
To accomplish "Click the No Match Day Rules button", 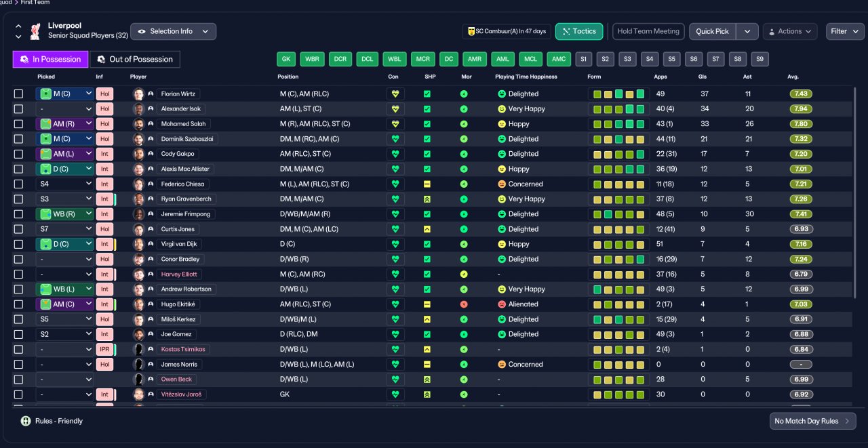I will click(x=812, y=421).
